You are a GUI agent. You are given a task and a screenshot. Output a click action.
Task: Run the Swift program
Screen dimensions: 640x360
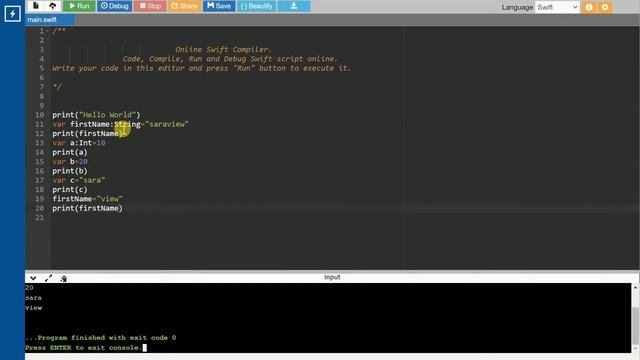pyautogui.click(x=79, y=6)
